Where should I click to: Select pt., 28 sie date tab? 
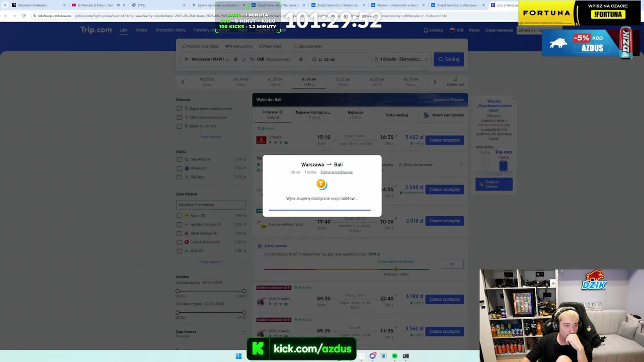click(376, 81)
